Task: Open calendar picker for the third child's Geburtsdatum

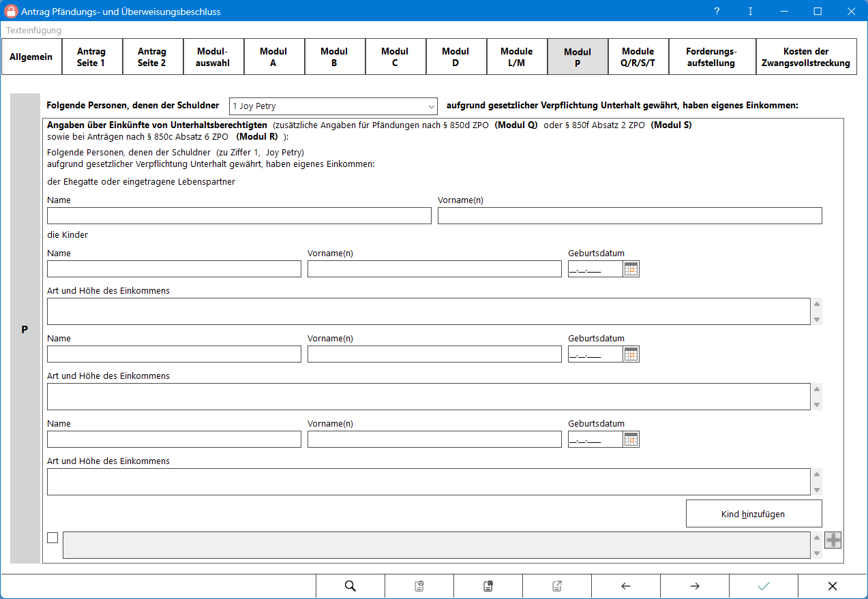Action: pyautogui.click(x=631, y=440)
